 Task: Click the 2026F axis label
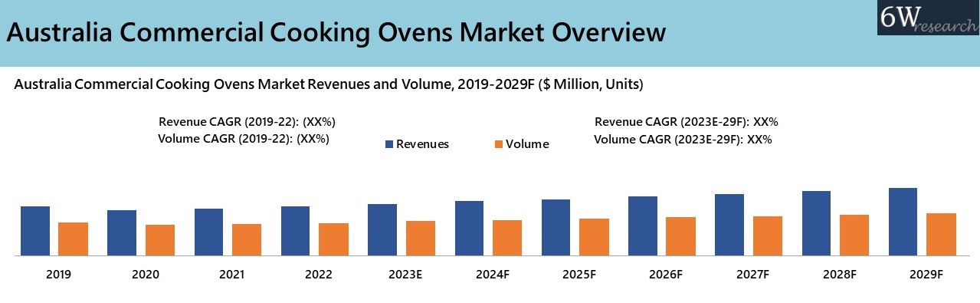[x=666, y=274]
